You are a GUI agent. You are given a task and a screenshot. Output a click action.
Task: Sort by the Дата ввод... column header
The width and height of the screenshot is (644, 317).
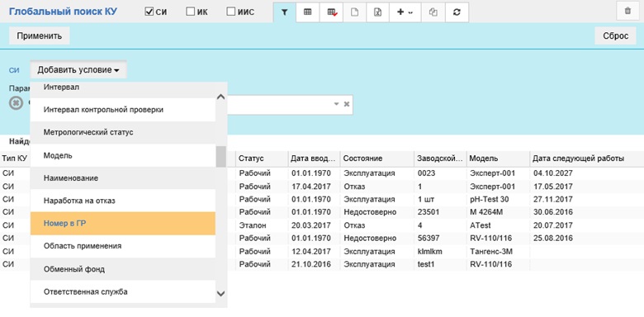(x=315, y=158)
